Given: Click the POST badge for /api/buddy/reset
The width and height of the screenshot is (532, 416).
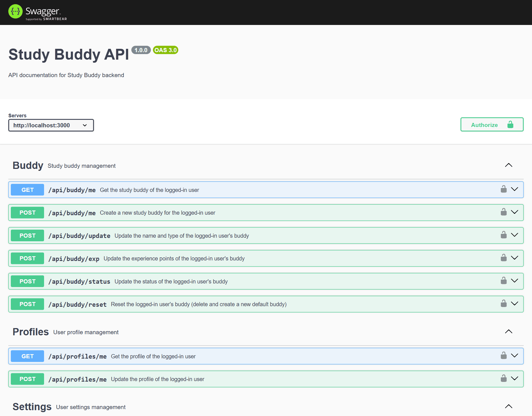Looking at the screenshot, I should coord(27,304).
